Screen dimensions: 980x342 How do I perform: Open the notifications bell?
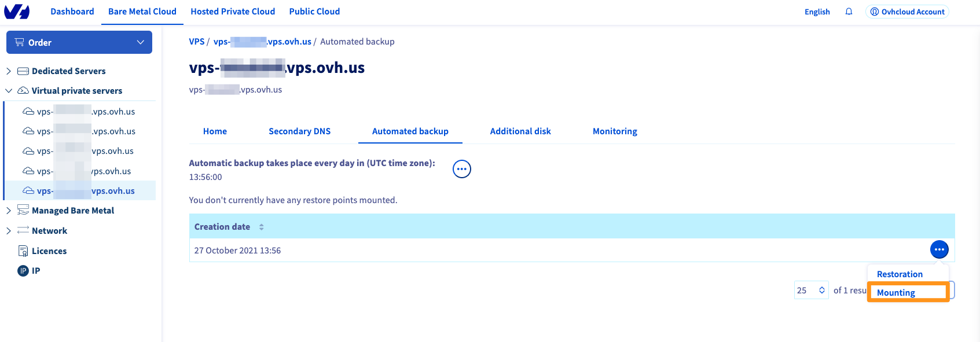(x=849, y=12)
